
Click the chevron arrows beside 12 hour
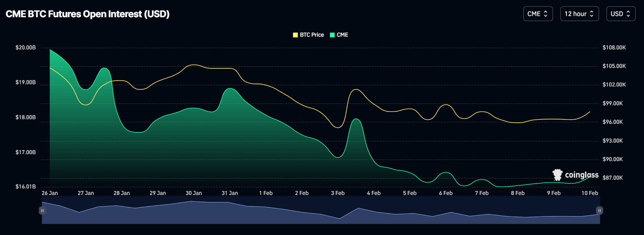591,14
